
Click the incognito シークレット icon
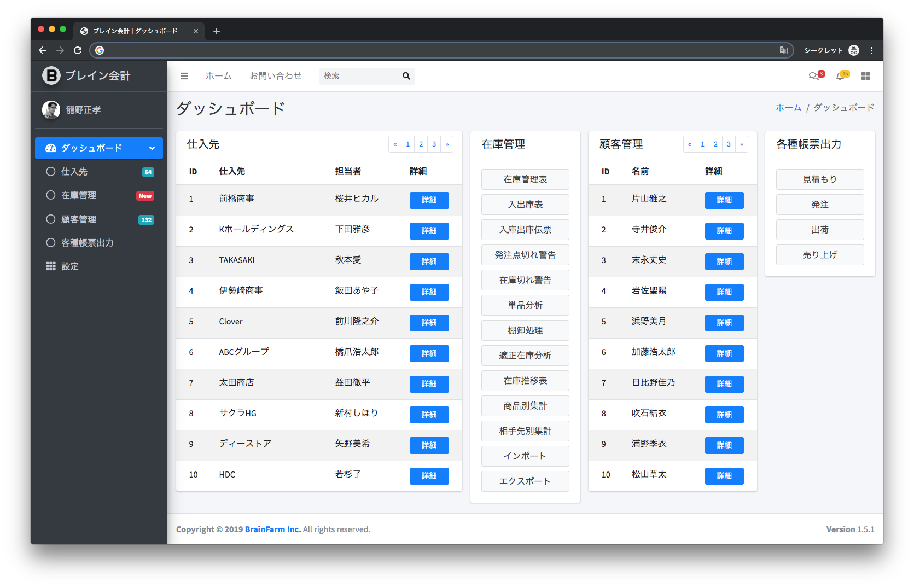point(854,50)
